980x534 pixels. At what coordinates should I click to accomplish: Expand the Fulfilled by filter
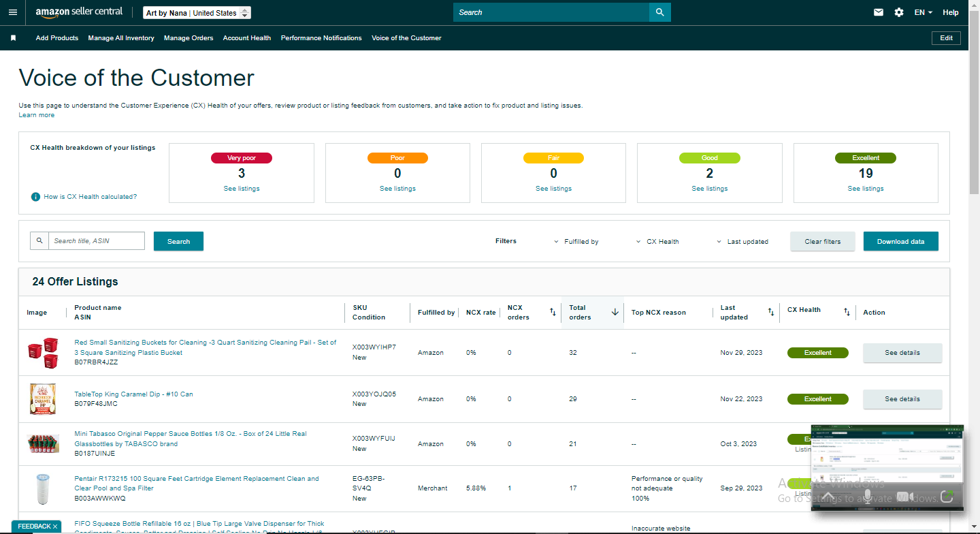(x=576, y=242)
